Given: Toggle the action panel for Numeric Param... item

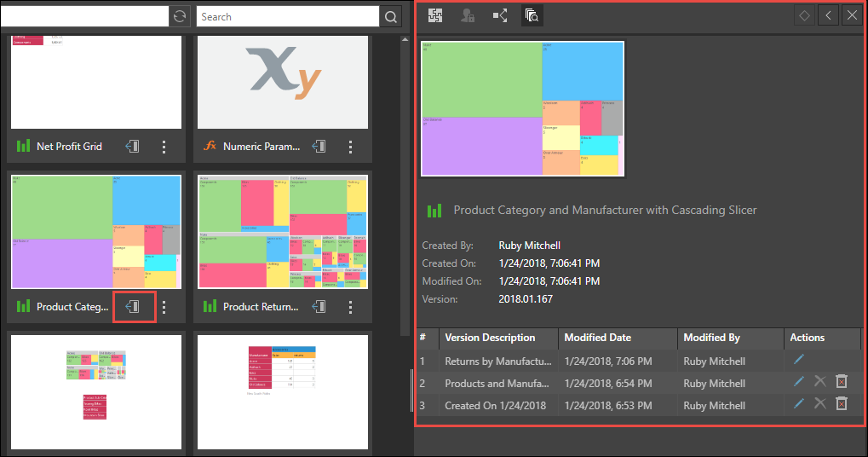Looking at the screenshot, I should 319,147.
